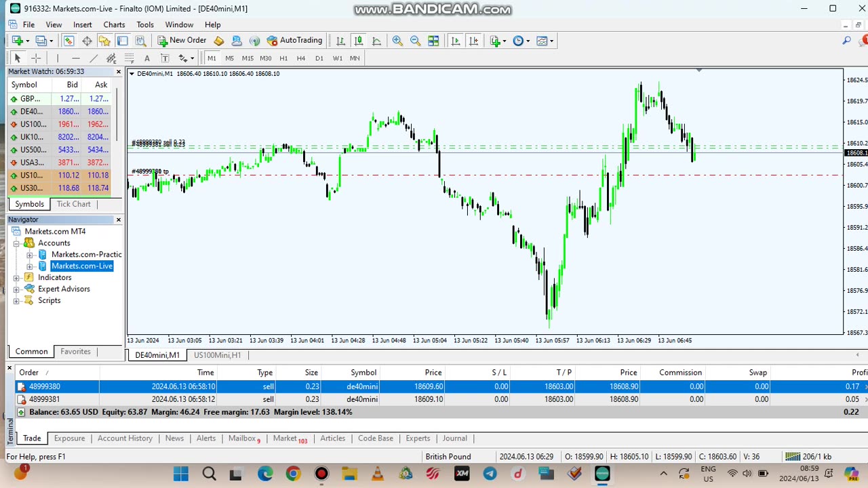The width and height of the screenshot is (868, 488).
Task: Select the Fibonacci Retracement tool
Action: pyautogui.click(x=129, y=58)
